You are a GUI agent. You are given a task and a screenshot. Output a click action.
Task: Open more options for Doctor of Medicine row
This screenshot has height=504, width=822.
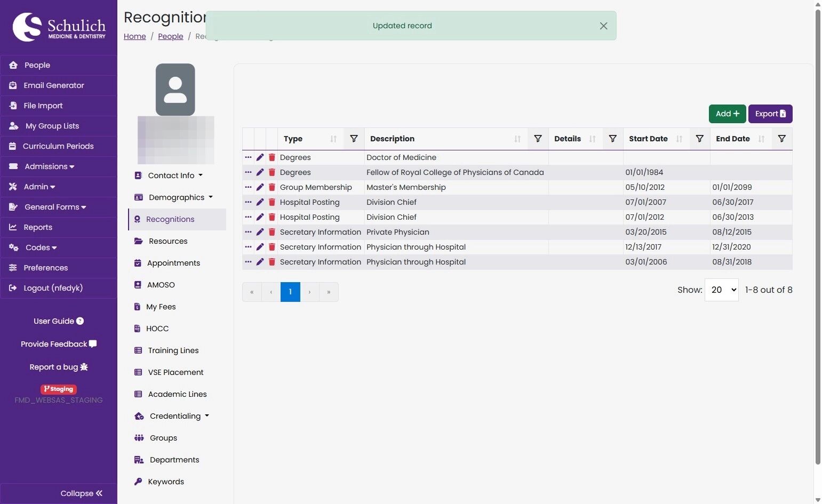pos(248,157)
